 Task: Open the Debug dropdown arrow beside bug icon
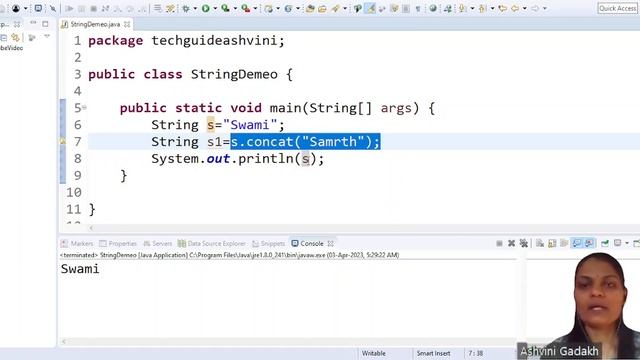[195, 8]
